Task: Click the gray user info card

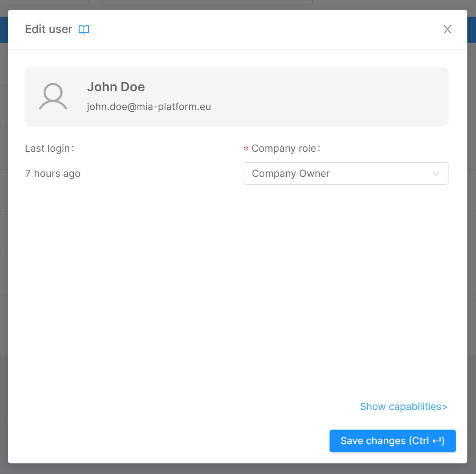Action: coord(236,97)
